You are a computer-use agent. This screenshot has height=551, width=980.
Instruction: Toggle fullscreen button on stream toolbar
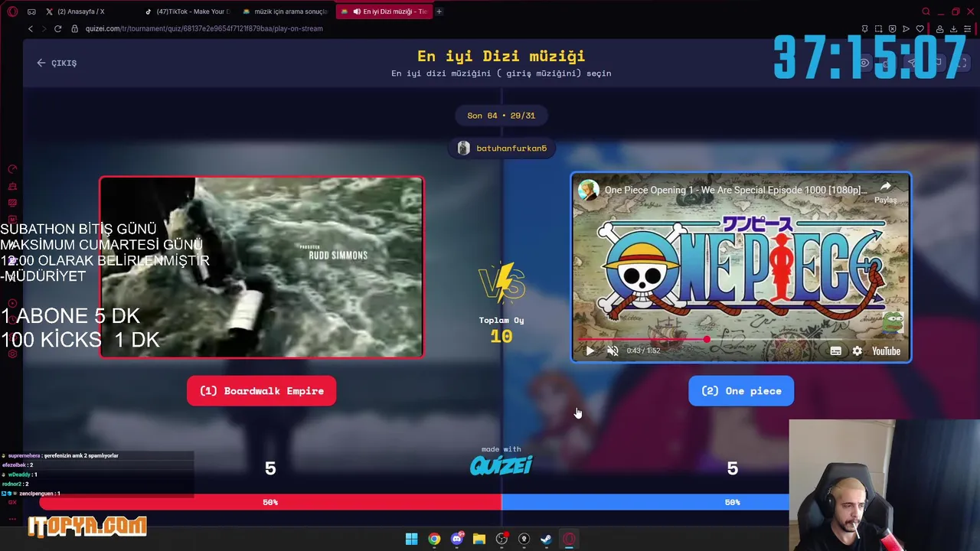960,63
